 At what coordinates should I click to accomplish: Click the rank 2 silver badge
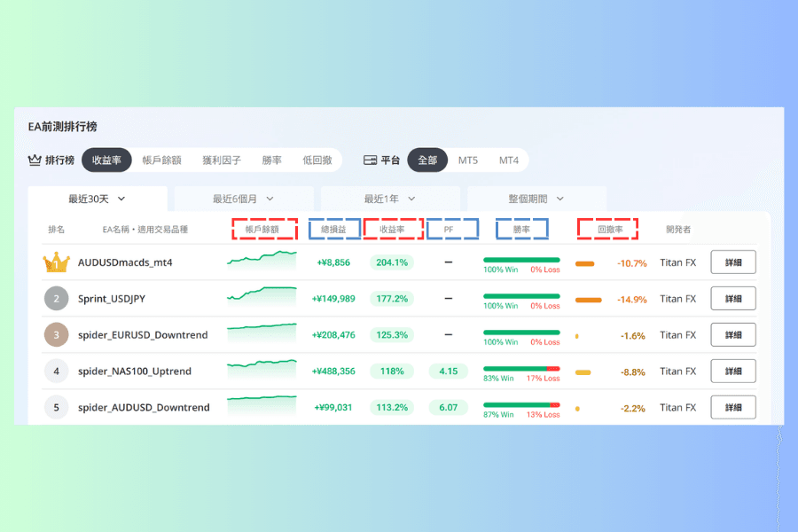(57, 299)
